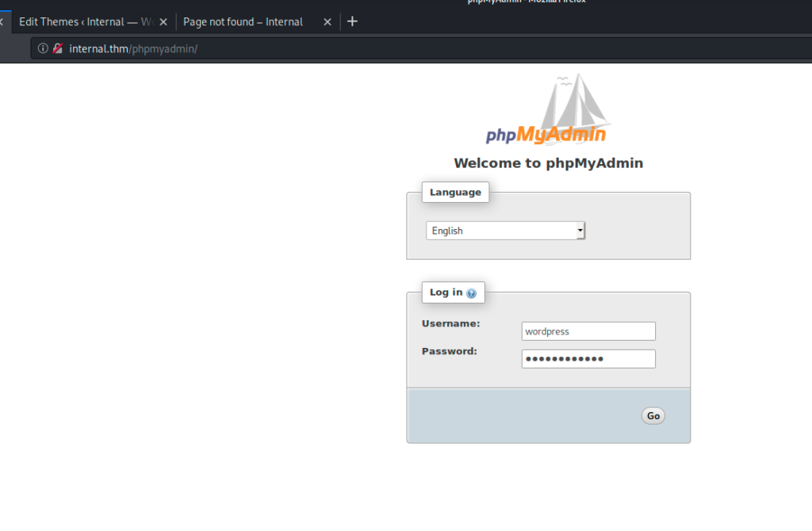Screen dimensions: 812x531
Task: Click the site information icon in address bar
Action: (43, 48)
